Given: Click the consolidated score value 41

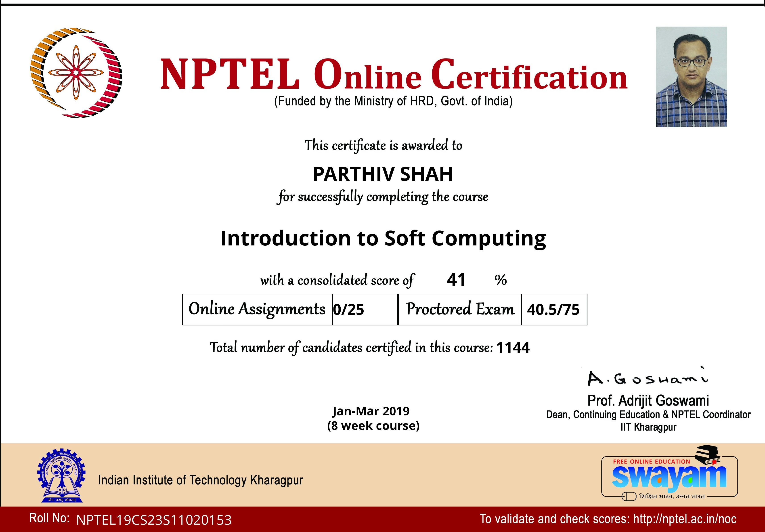Looking at the screenshot, I should tap(456, 279).
